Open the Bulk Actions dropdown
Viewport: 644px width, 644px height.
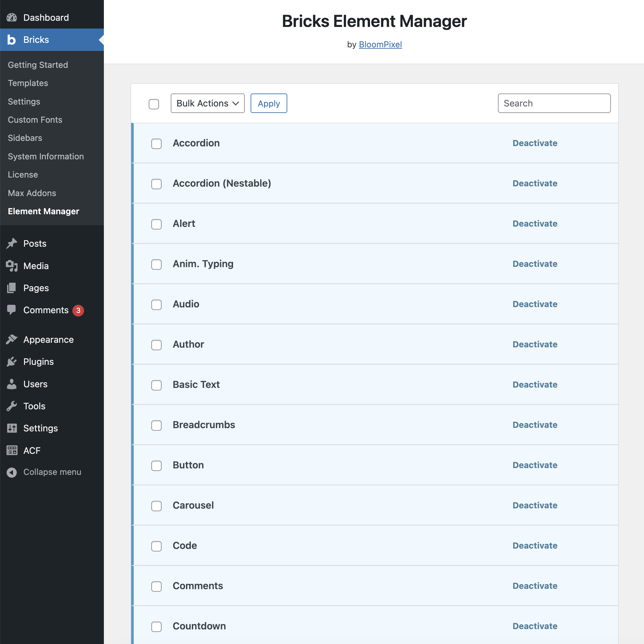207,103
